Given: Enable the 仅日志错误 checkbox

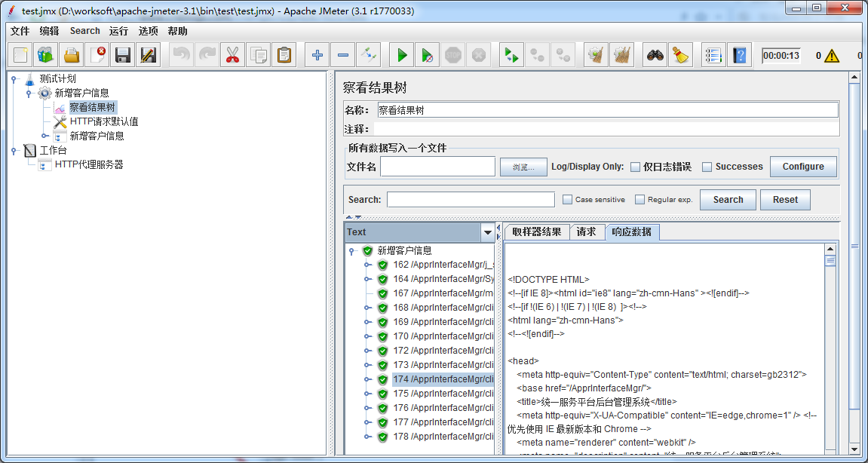Looking at the screenshot, I should pyautogui.click(x=636, y=167).
